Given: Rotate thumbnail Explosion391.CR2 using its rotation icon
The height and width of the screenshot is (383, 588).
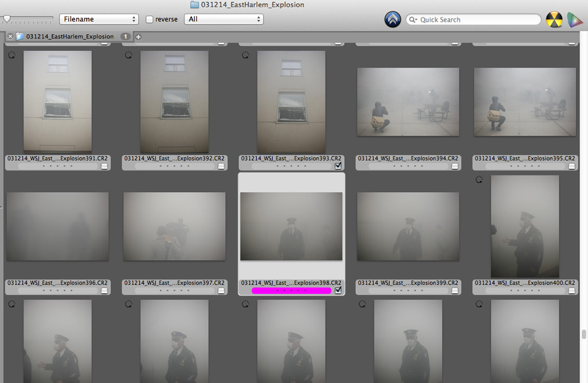Looking at the screenshot, I should (x=12, y=55).
